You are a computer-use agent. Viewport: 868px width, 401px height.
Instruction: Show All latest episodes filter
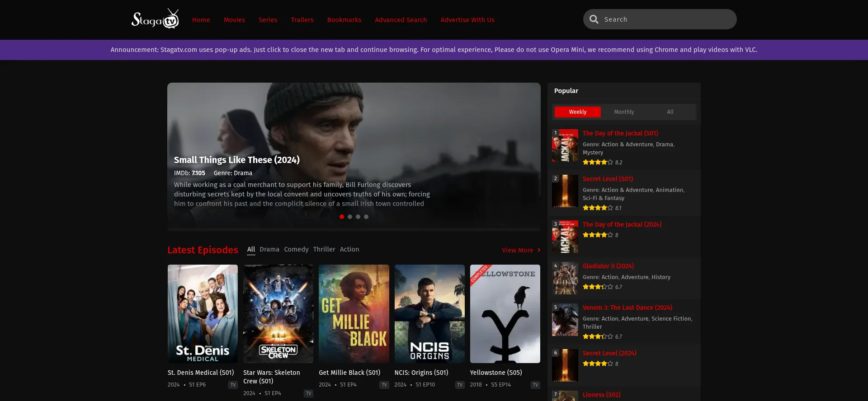[x=251, y=249]
